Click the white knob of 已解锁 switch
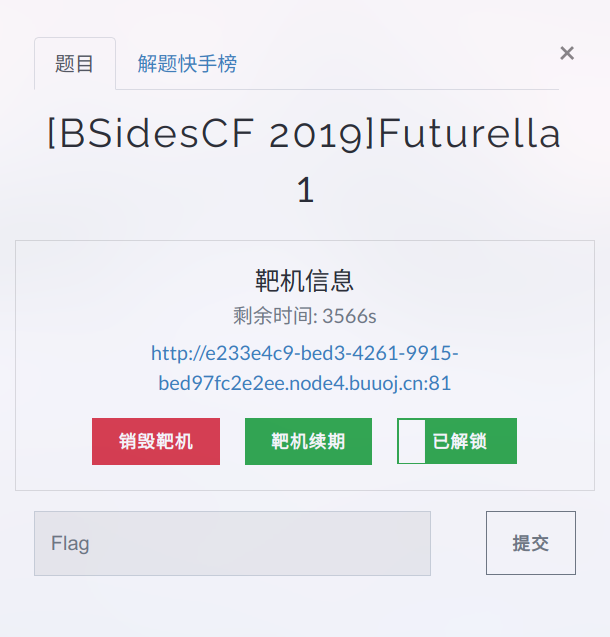Image resolution: width=610 pixels, height=637 pixels. pyautogui.click(x=412, y=441)
